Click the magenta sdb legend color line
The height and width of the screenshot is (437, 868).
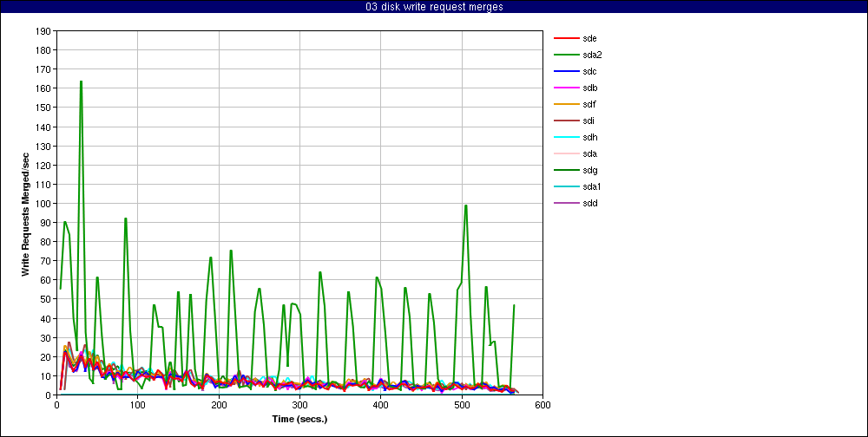point(566,88)
